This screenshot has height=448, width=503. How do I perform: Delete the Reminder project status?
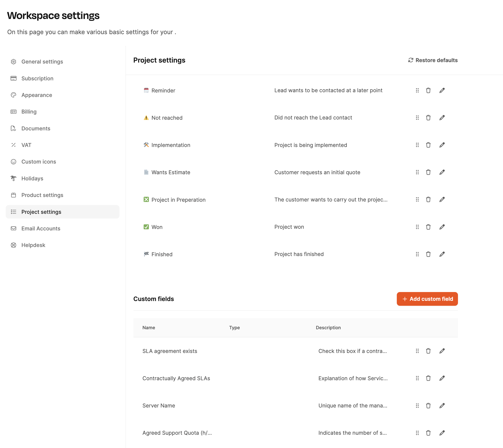(x=428, y=91)
